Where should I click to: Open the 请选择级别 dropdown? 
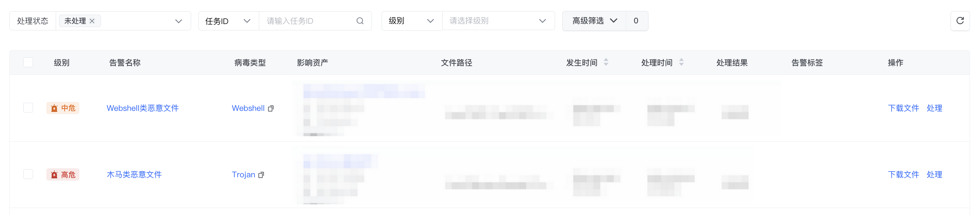(498, 21)
